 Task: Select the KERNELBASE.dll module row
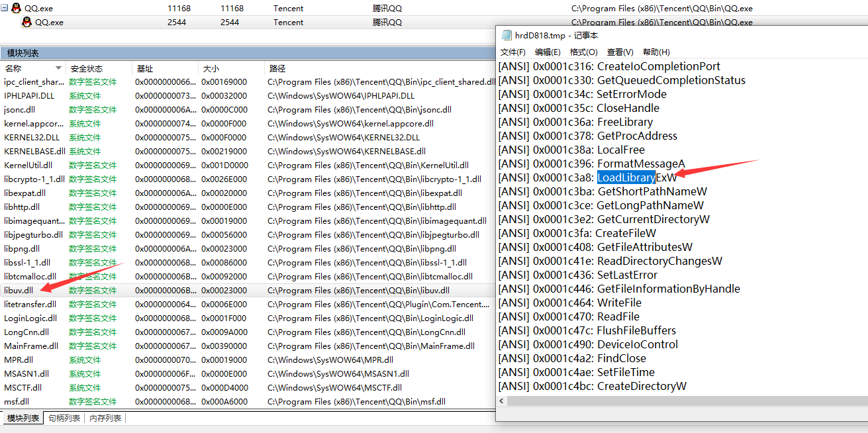(248, 152)
